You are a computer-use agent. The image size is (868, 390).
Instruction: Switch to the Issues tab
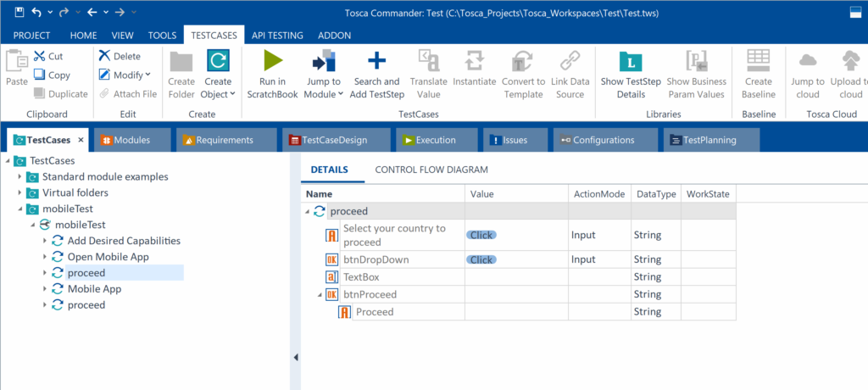tap(515, 140)
